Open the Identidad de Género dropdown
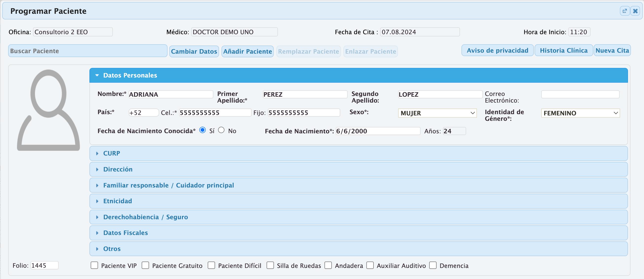 pyautogui.click(x=580, y=113)
